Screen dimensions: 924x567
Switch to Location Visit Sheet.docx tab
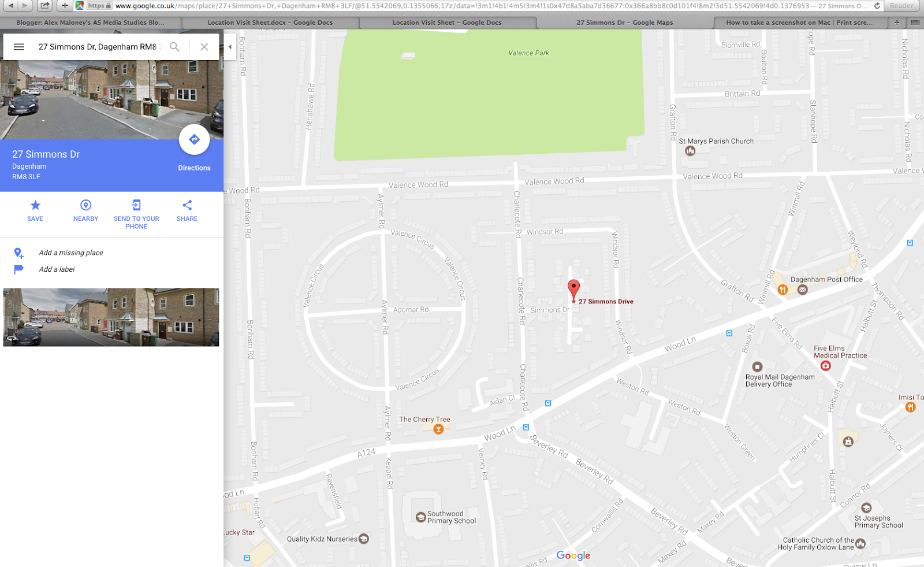tap(270, 23)
